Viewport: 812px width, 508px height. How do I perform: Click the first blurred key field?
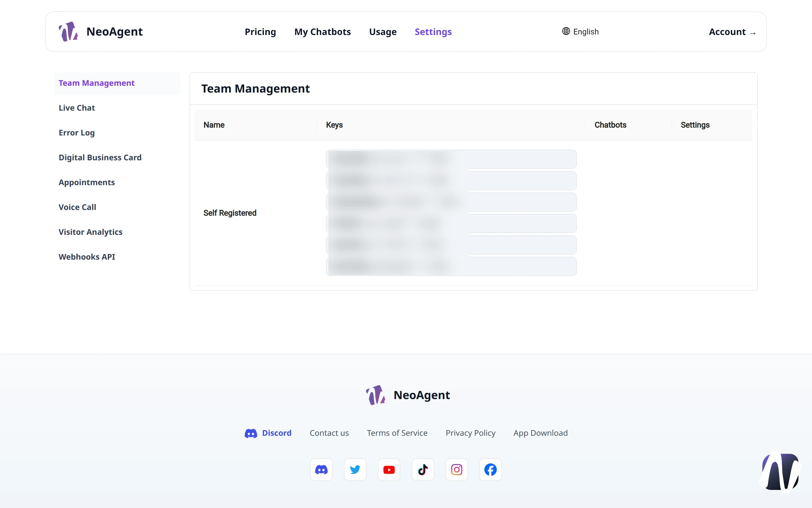451,159
